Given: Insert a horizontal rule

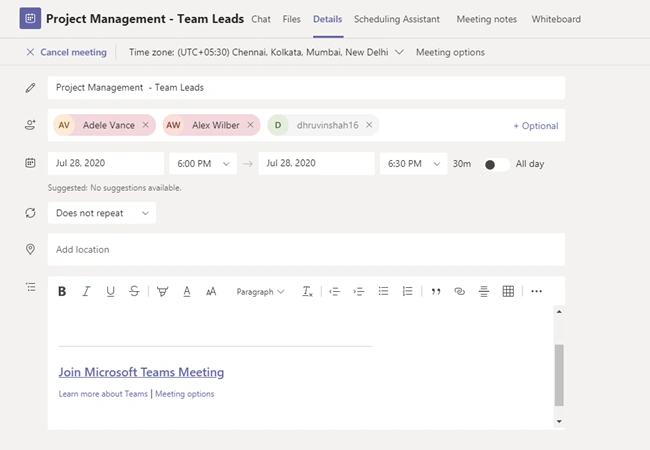Looking at the screenshot, I should [x=484, y=291].
